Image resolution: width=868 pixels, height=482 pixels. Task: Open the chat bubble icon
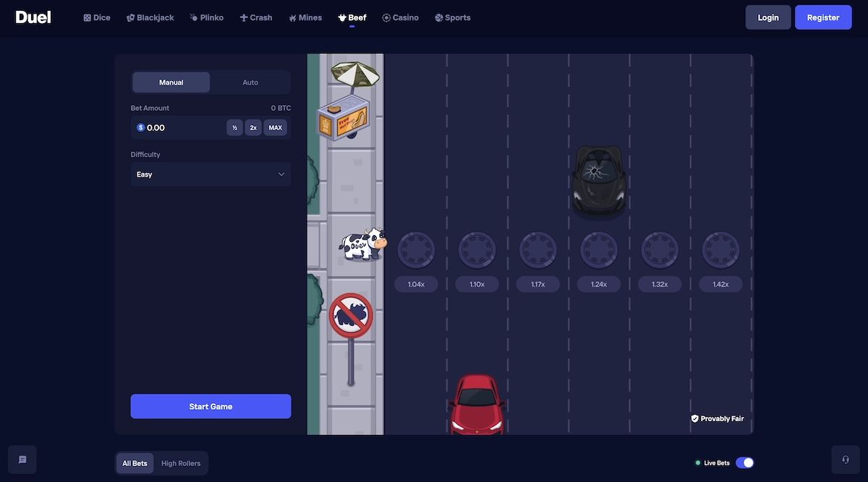(22, 459)
